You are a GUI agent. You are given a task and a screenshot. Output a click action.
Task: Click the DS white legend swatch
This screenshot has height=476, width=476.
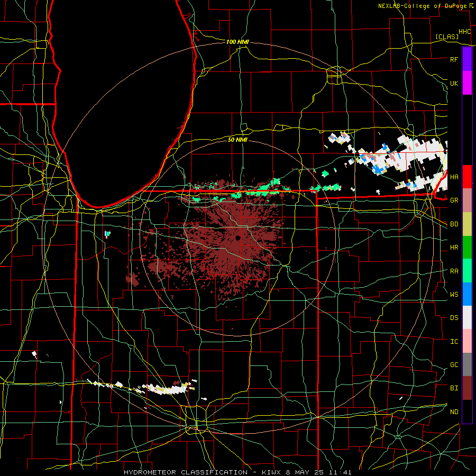tap(467, 317)
